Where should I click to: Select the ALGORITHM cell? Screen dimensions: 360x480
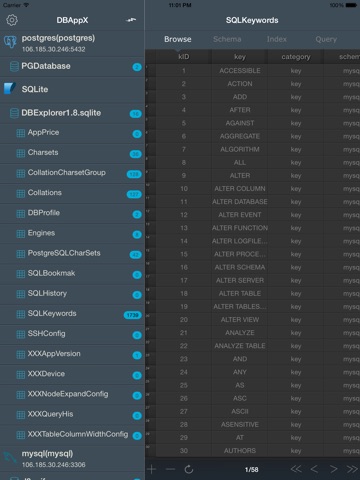240,149
